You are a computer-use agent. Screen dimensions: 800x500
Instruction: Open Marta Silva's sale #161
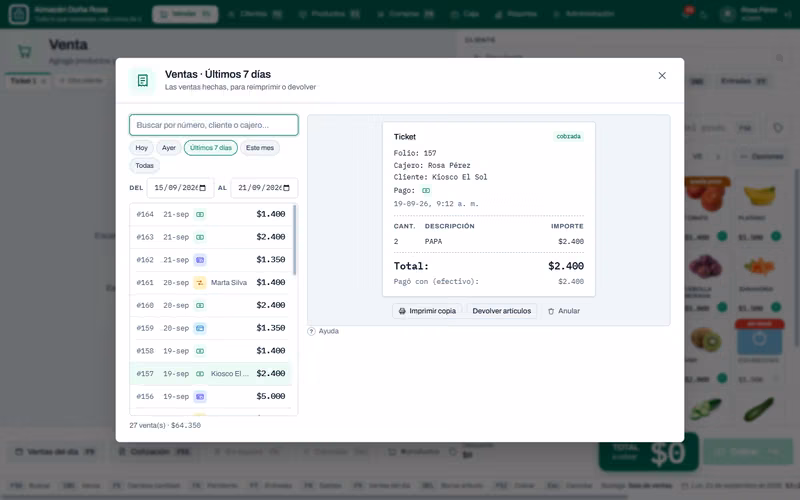210,283
